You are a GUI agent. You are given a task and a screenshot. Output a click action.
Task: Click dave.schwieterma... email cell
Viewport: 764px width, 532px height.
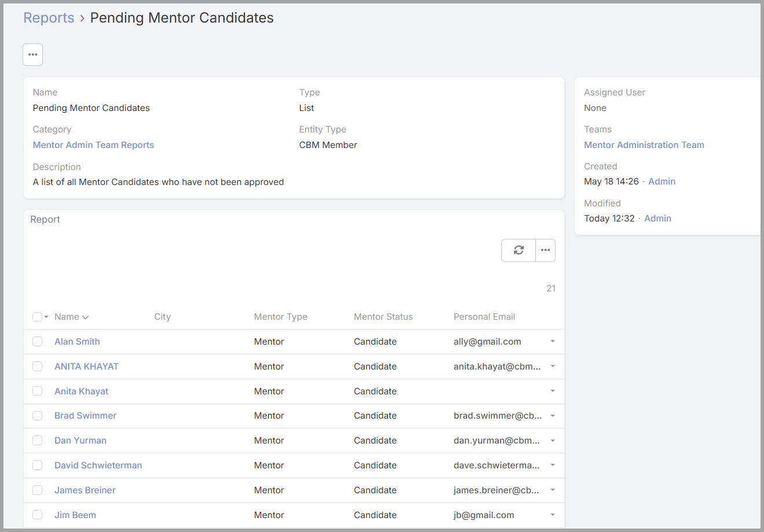coord(497,465)
